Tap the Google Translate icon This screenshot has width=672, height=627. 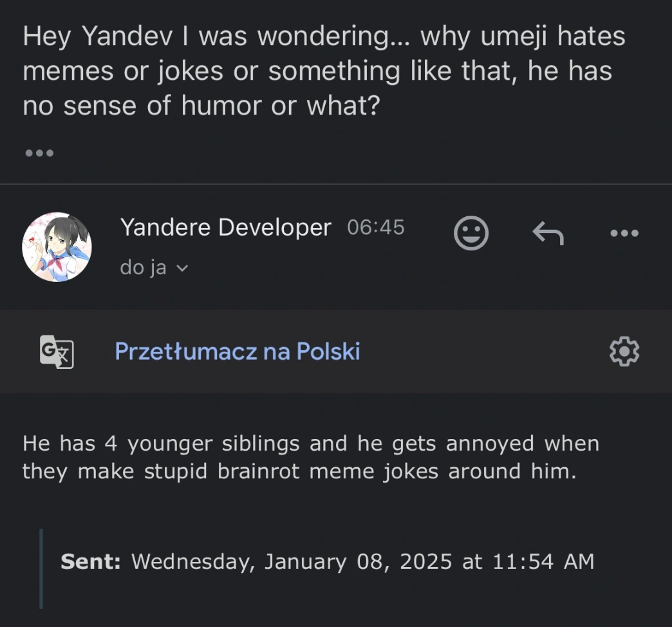(57, 351)
